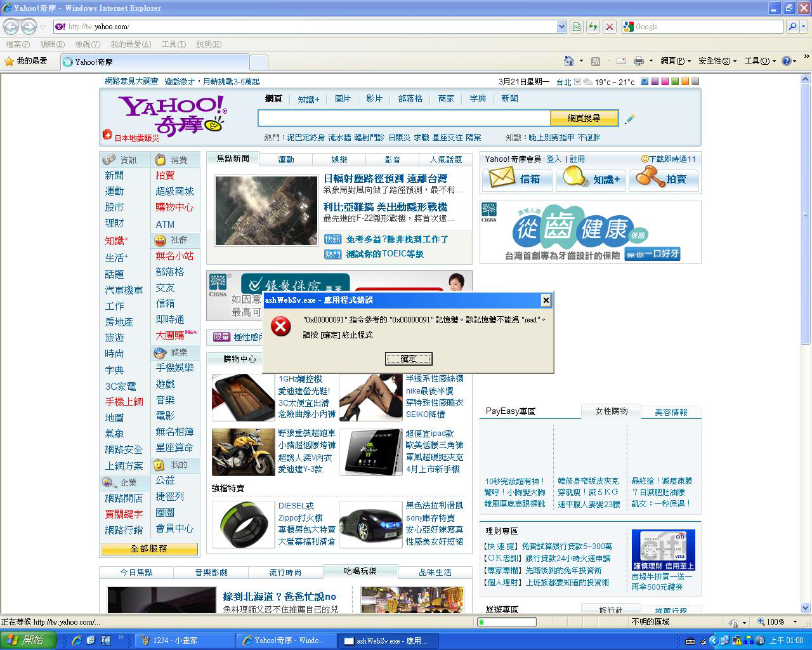Toggle the 台北 city weather checkbox arrow
812x650 pixels.
pyautogui.click(x=577, y=82)
